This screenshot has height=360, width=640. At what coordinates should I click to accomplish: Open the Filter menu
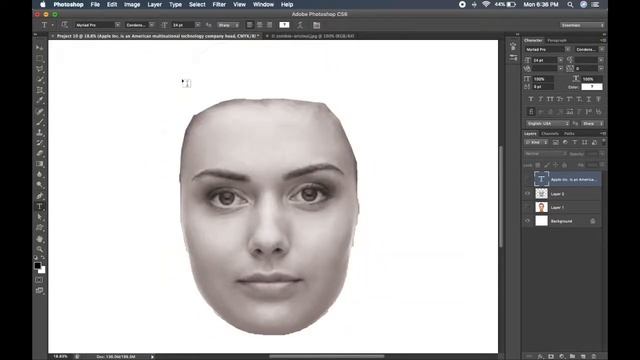pos(219,4)
